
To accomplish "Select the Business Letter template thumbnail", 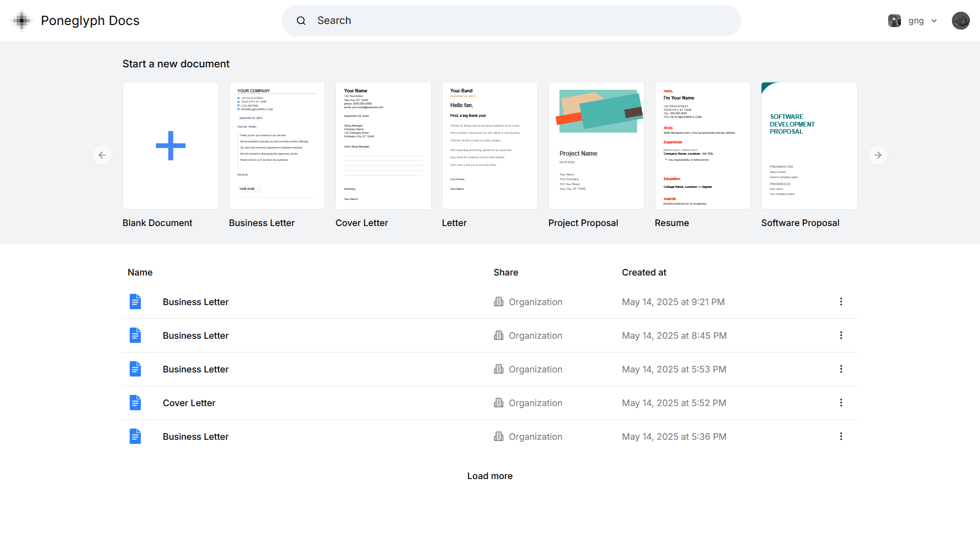I will pos(277,145).
